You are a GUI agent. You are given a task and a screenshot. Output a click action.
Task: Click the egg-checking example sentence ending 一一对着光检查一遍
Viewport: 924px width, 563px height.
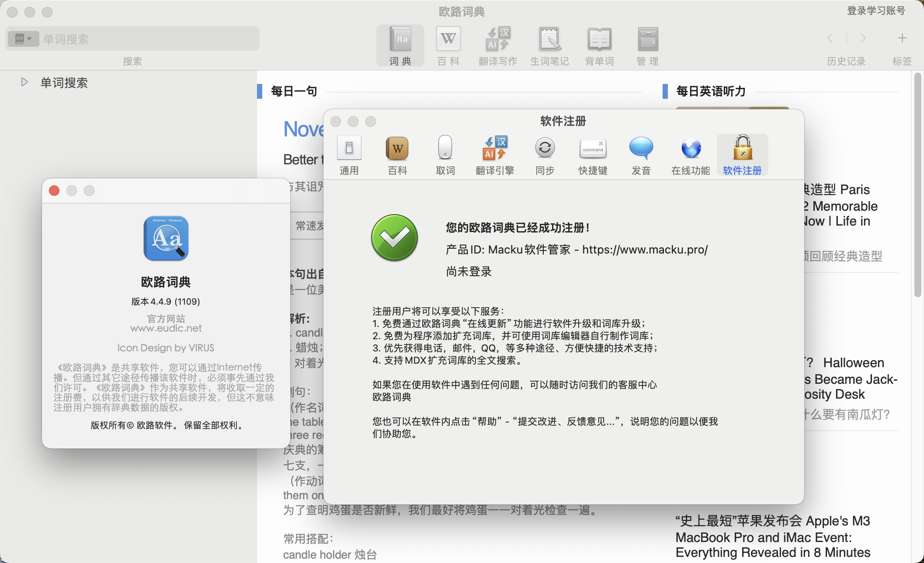click(440, 510)
